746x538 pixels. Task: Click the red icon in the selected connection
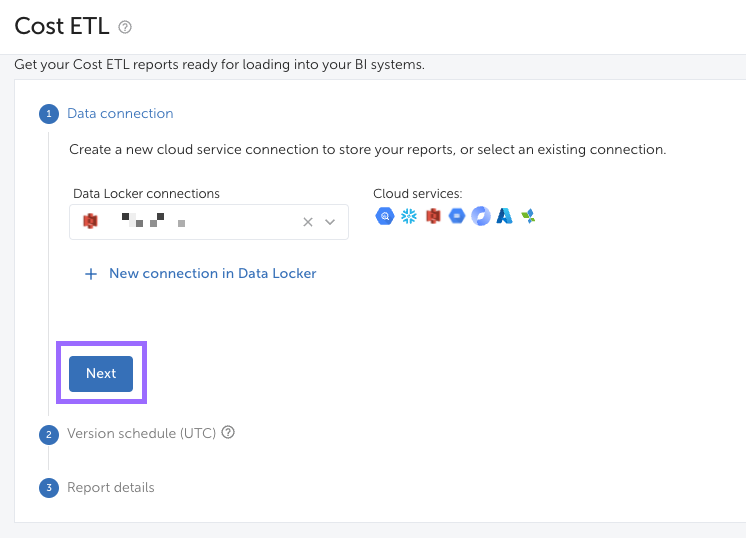click(89, 222)
